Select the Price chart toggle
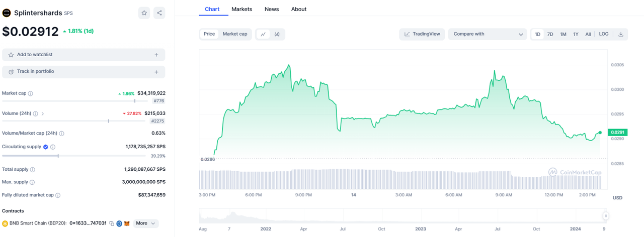The width and height of the screenshot is (644, 237). click(x=209, y=34)
